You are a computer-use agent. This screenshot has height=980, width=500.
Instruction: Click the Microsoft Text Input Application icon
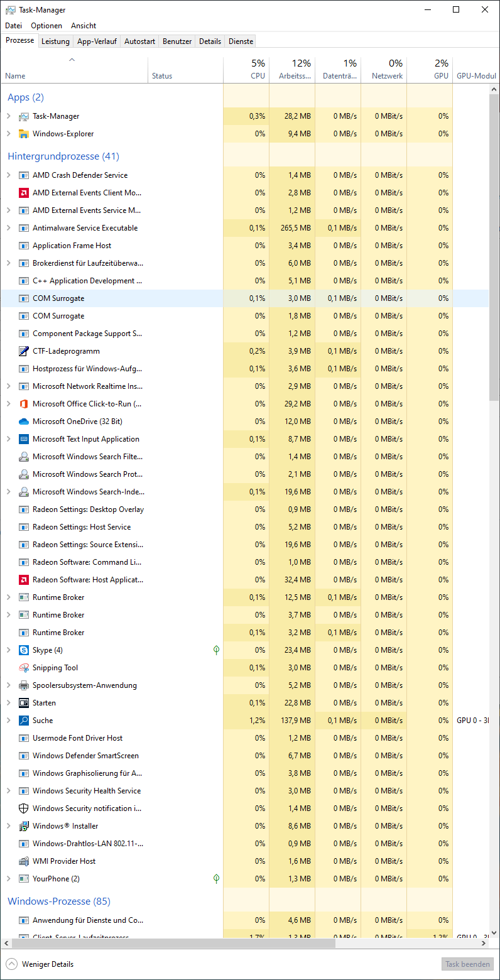pyautogui.click(x=24, y=439)
